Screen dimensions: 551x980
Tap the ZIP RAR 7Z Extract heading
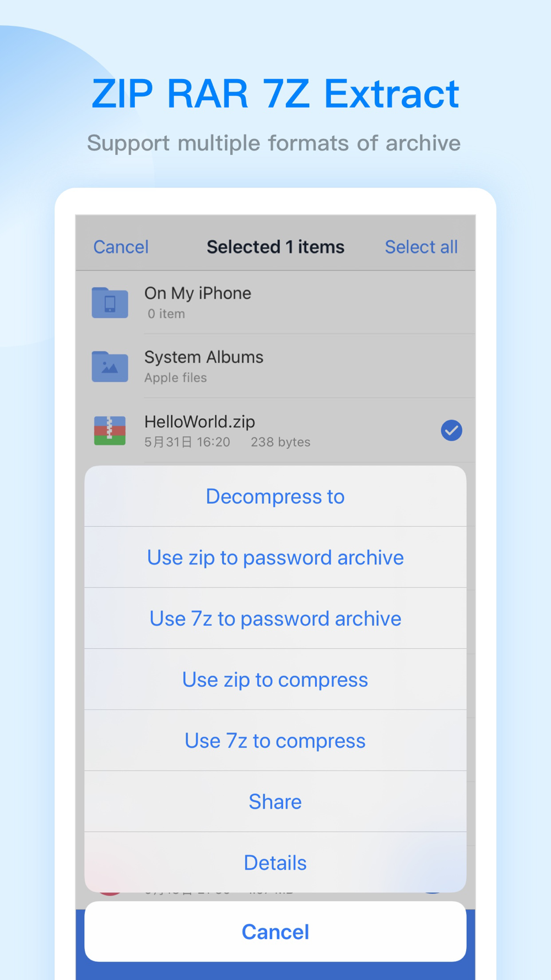pos(275,94)
